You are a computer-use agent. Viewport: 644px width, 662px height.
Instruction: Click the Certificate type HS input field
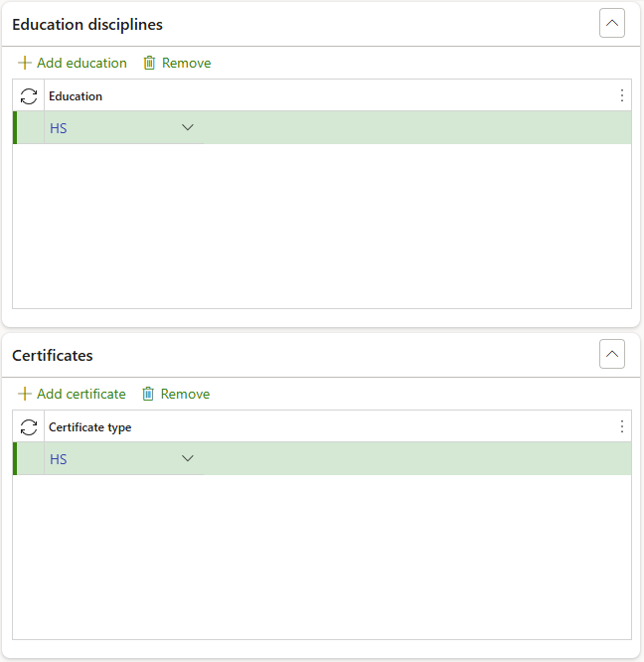[x=109, y=459]
